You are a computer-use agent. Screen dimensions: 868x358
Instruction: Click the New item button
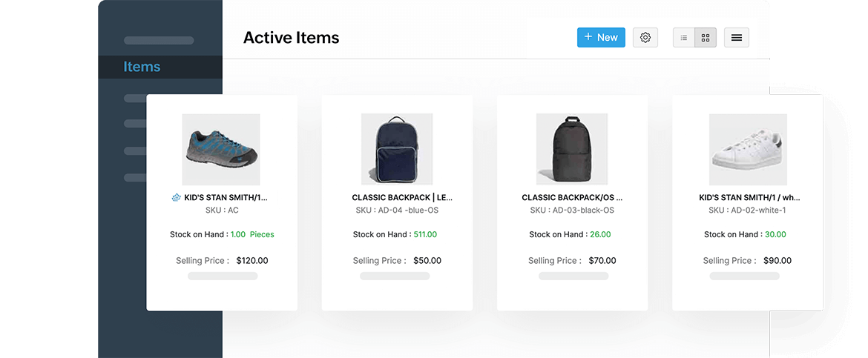pos(601,38)
